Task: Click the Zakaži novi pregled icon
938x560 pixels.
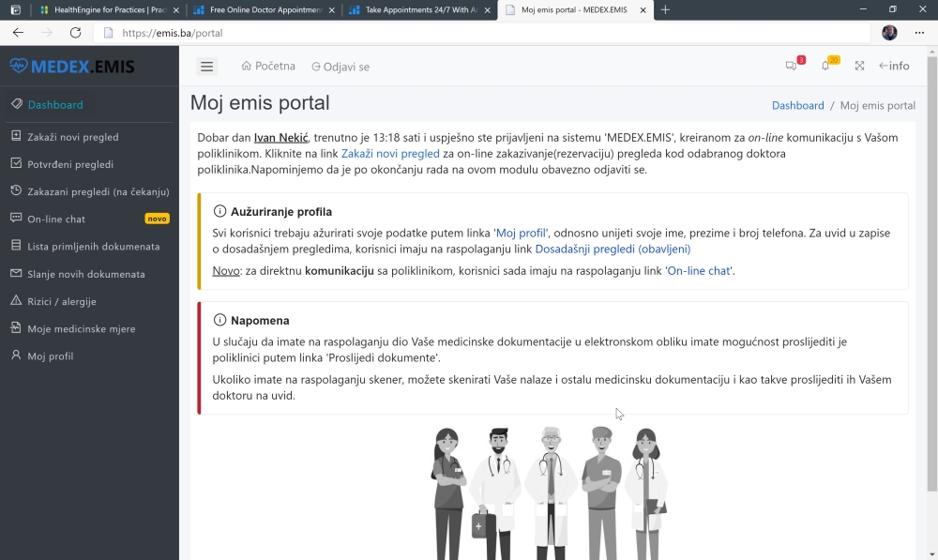Action: 16,136
